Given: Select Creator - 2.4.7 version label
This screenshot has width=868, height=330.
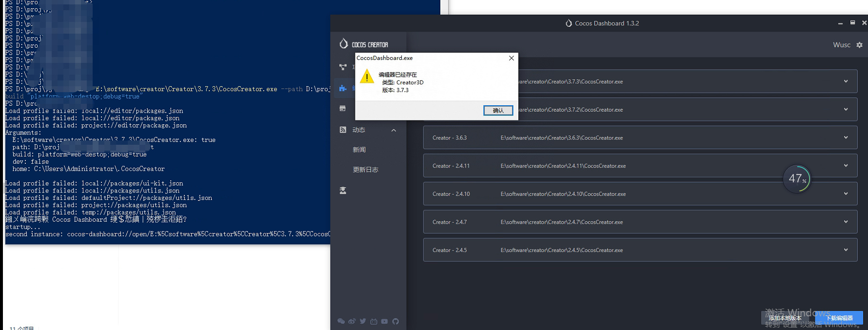Looking at the screenshot, I should (x=450, y=222).
